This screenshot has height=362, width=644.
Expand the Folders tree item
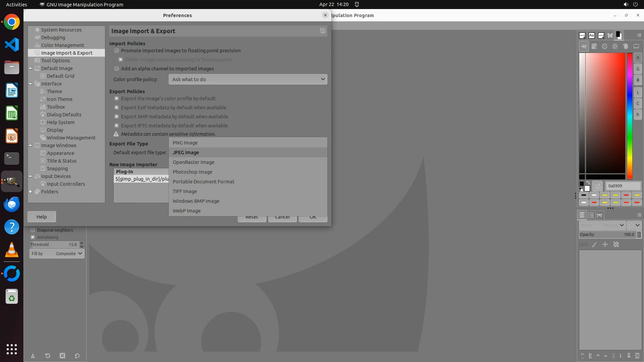(x=31, y=192)
